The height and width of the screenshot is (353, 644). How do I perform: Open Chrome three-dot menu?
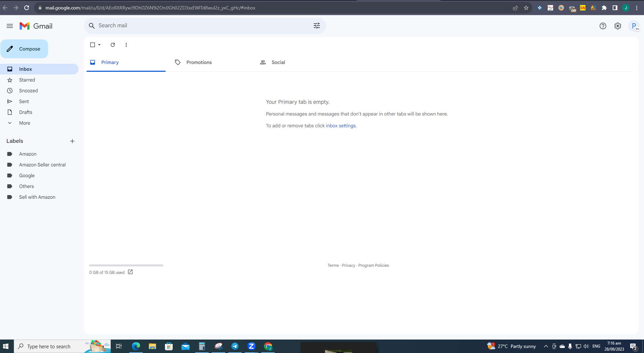click(x=637, y=8)
